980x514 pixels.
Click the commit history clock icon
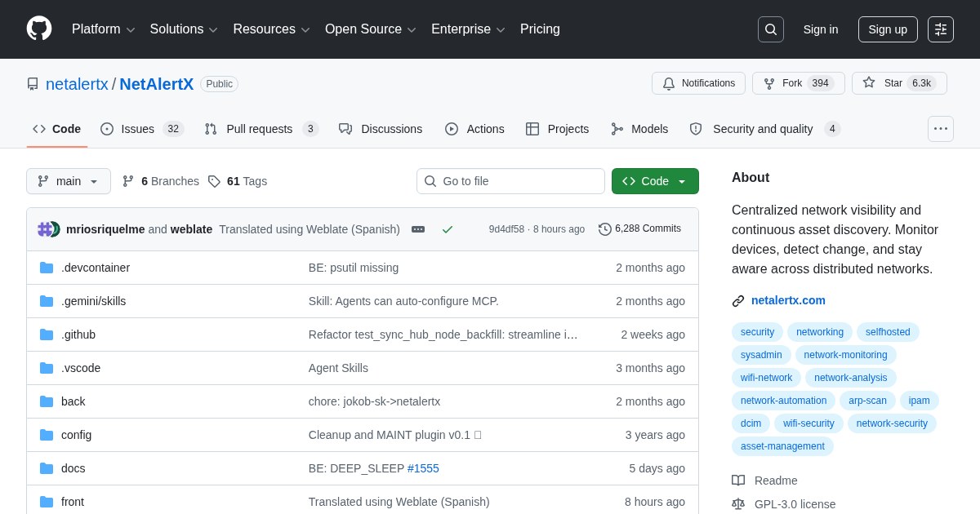coord(605,229)
